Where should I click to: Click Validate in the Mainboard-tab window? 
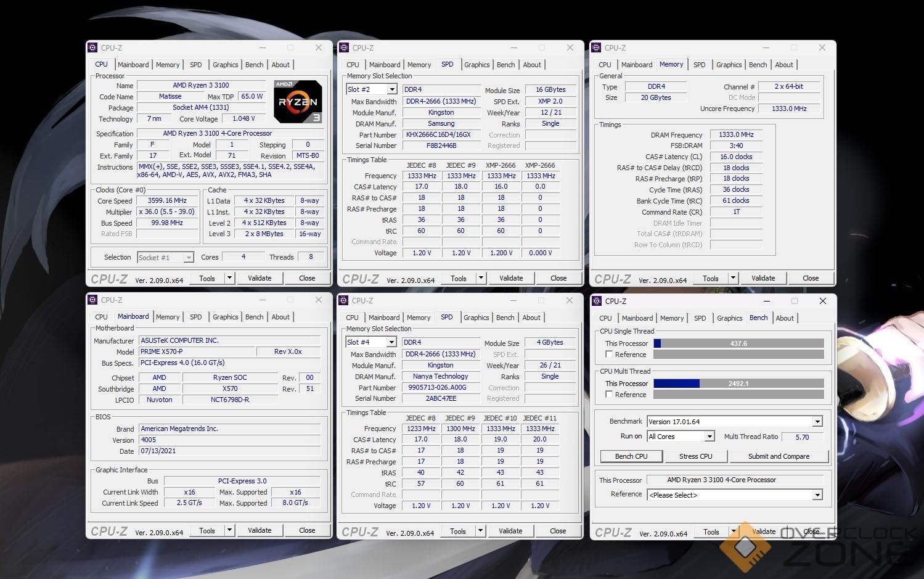[260, 530]
